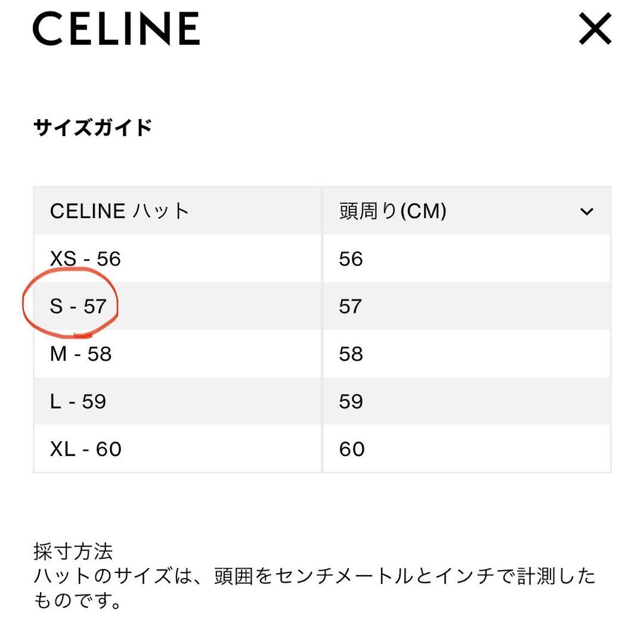Click the 頭周り(CM) table header
This screenshot has width=644, height=644.
pos(392,211)
